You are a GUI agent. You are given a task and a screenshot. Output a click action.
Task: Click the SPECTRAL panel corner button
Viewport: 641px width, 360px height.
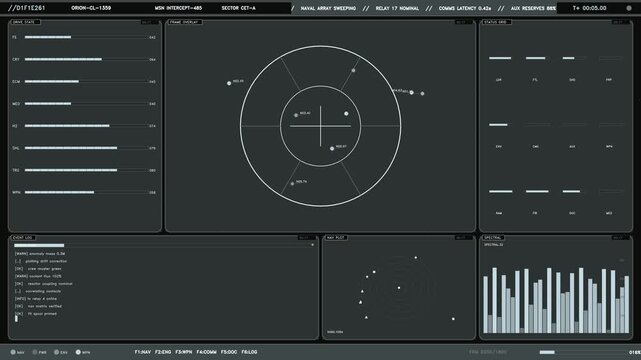[x=621, y=237]
